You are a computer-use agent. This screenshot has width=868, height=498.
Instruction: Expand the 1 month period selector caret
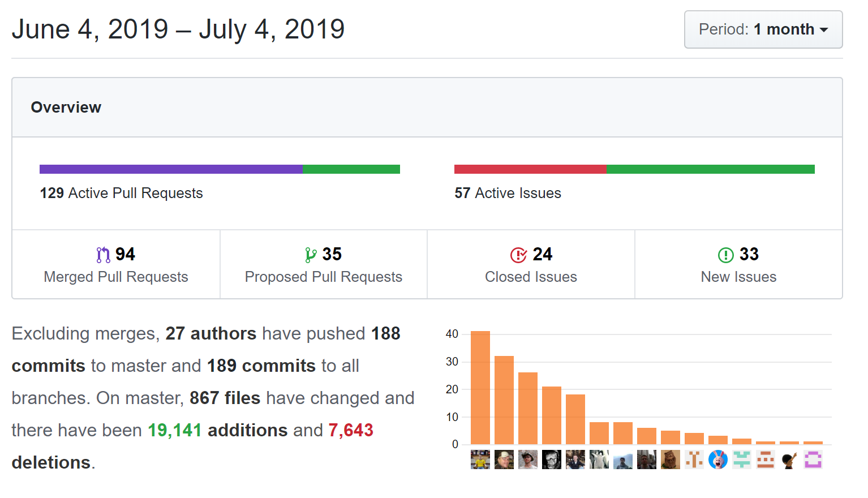tap(826, 29)
